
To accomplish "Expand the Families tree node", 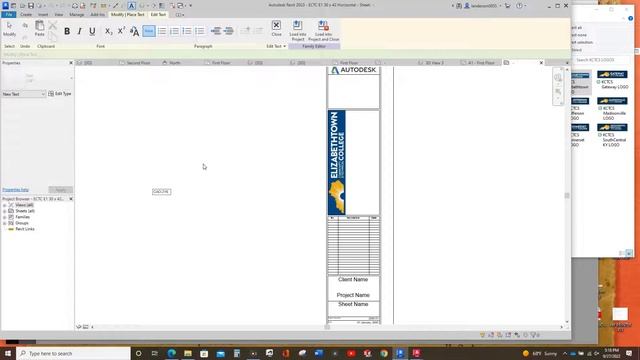I will click(x=4, y=217).
